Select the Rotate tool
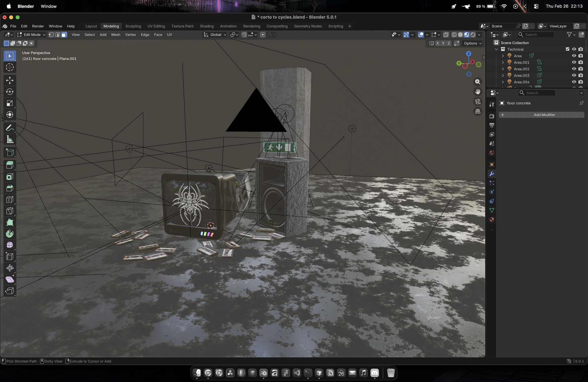Viewport: 588px width, 382px height. tap(10, 92)
